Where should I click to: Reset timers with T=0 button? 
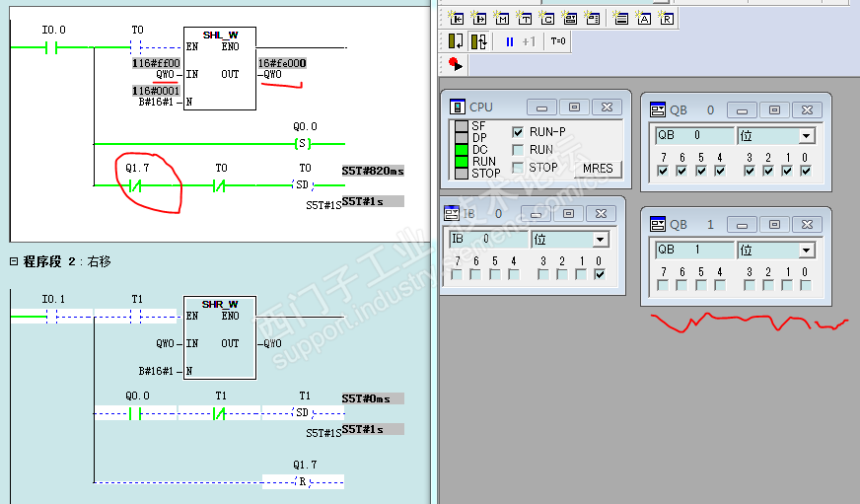[x=558, y=41]
